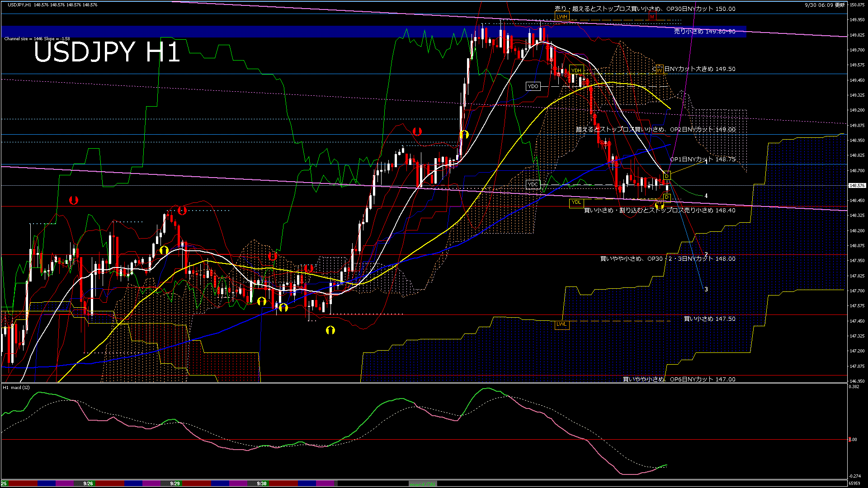Image resolution: width=868 pixels, height=488 pixels.
Task: Click the current price tag 148.576
Action: coord(857,185)
